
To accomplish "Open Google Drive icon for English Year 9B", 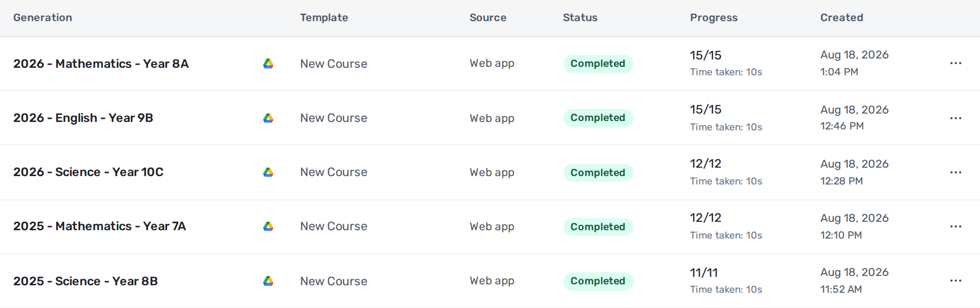I will pos(268,118).
